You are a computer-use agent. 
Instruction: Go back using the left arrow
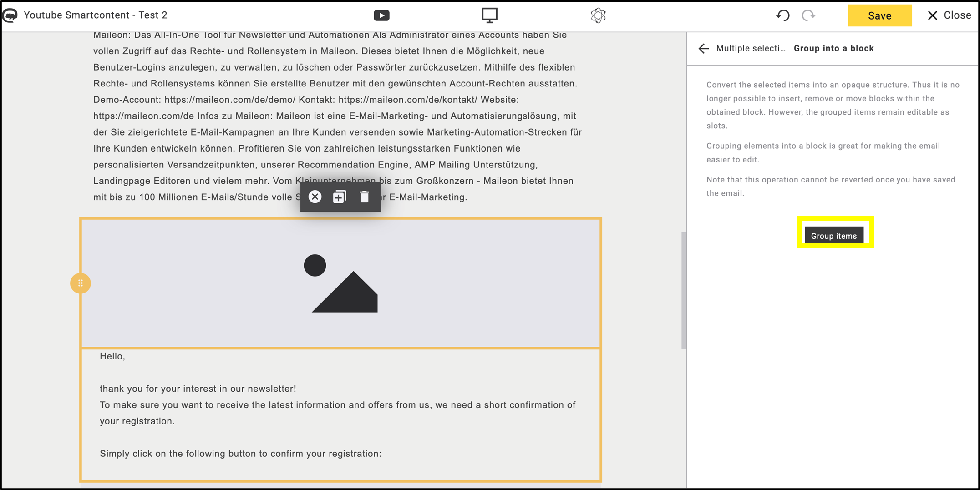704,49
